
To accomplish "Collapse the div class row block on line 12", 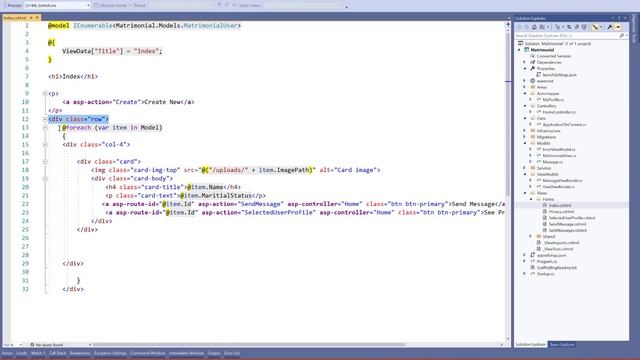I will (x=45, y=119).
